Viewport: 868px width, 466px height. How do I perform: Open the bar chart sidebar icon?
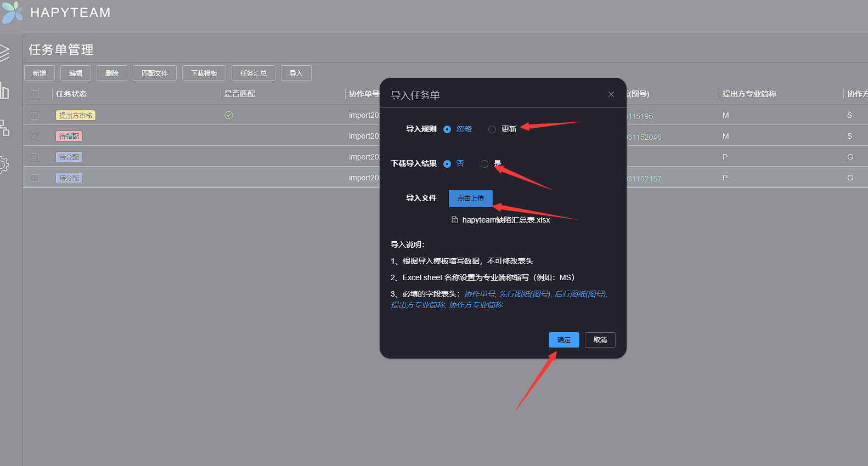point(4,90)
